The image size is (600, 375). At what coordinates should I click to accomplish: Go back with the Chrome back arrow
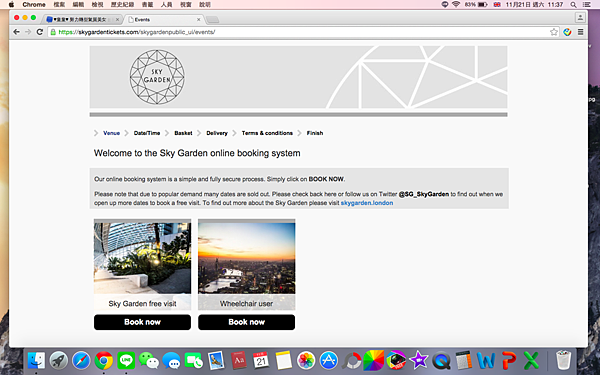(16, 32)
